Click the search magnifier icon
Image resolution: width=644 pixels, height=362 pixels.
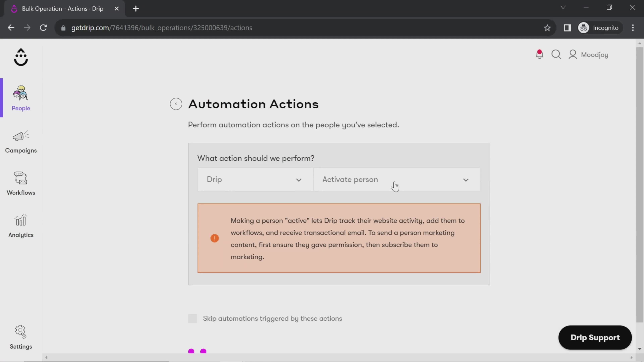click(556, 54)
